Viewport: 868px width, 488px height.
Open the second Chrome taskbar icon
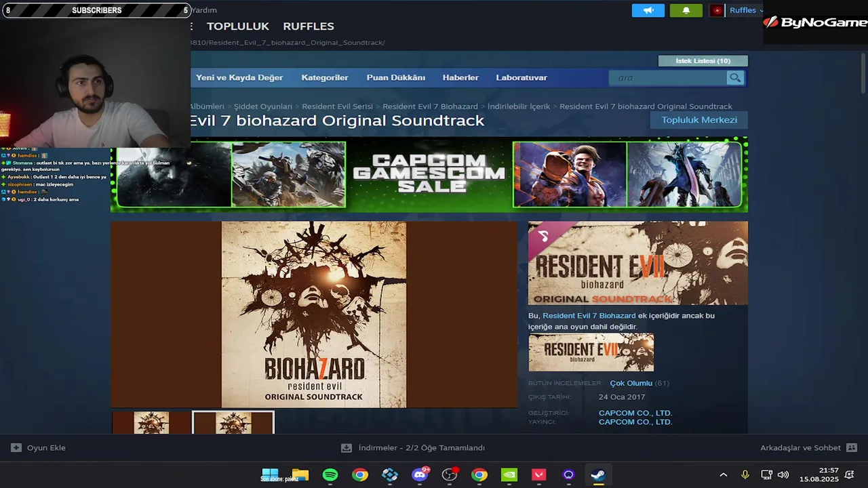tap(479, 474)
